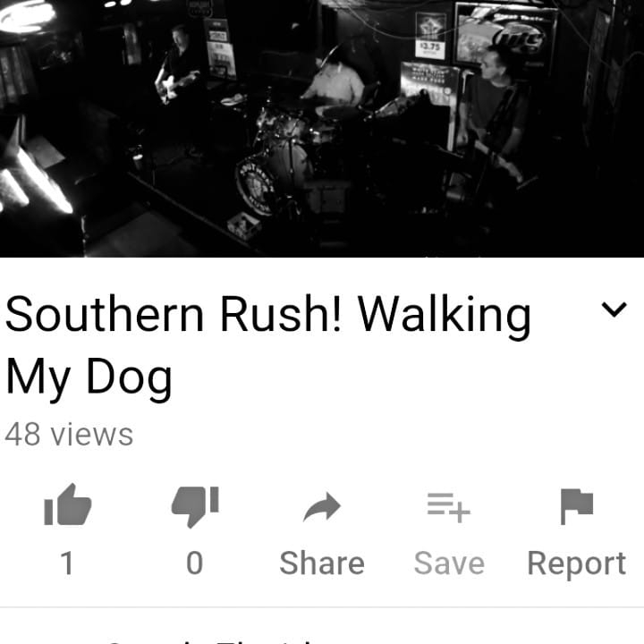This screenshot has width=644, height=644.
Task: Tap the curved Share arrow icon
Action: [322, 507]
